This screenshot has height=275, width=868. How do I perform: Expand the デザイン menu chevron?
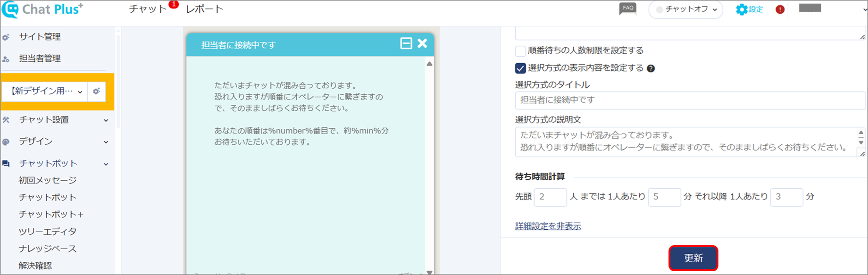[106, 142]
